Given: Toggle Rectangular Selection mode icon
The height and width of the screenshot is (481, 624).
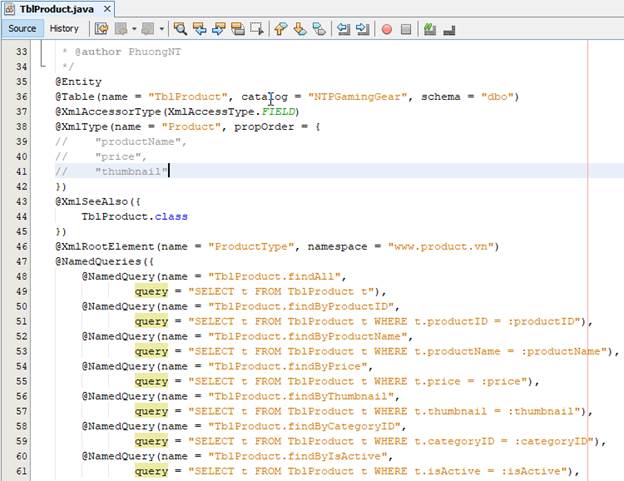Looking at the screenshot, I should point(257,29).
